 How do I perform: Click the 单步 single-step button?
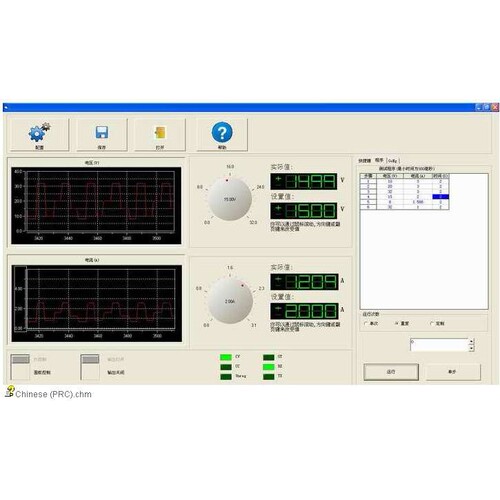[453, 372]
